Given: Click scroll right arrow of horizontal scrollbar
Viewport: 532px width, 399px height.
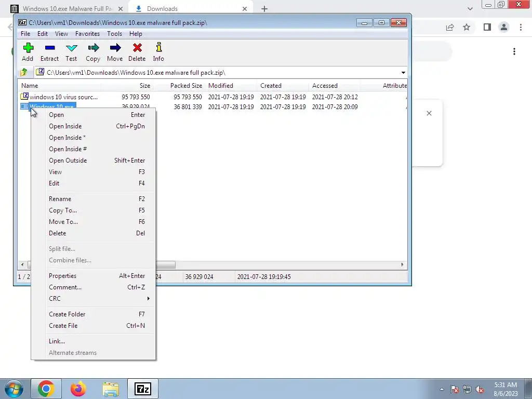Looking at the screenshot, I should (403, 264).
